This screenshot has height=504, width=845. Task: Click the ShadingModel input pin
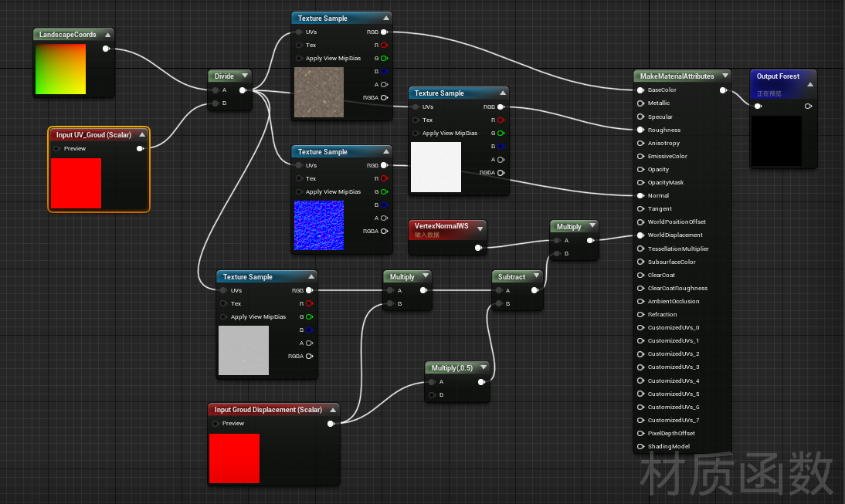[x=641, y=446]
